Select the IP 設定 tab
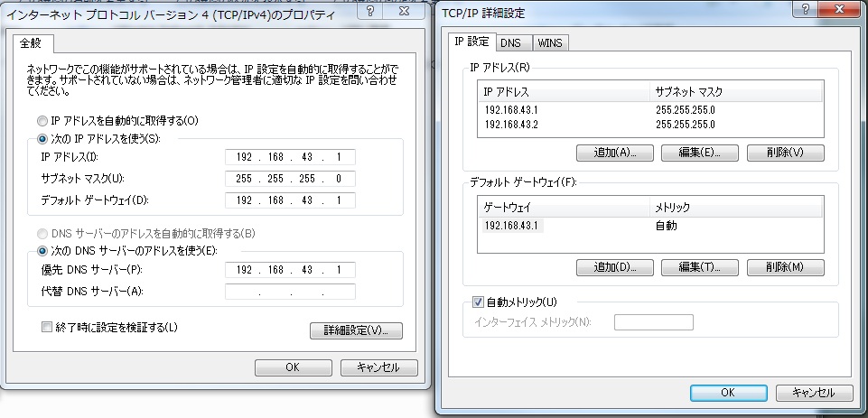This screenshot has width=868, height=418. 471,42
